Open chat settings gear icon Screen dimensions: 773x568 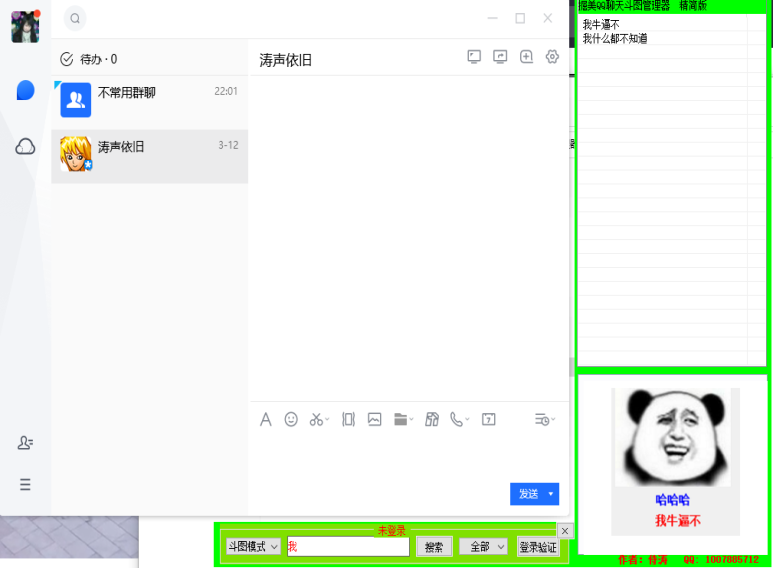(552, 57)
